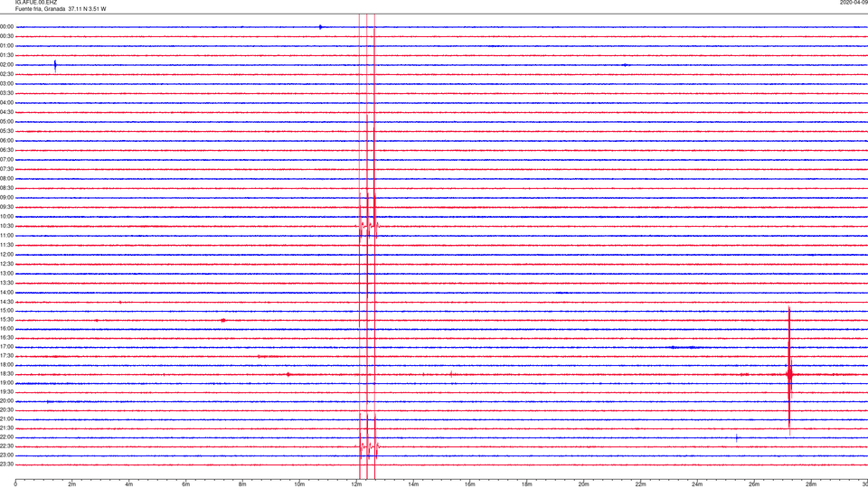This screenshot has height=488, width=868.
Task: Select the 23:30 time row label
Action: (x=7, y=465)
